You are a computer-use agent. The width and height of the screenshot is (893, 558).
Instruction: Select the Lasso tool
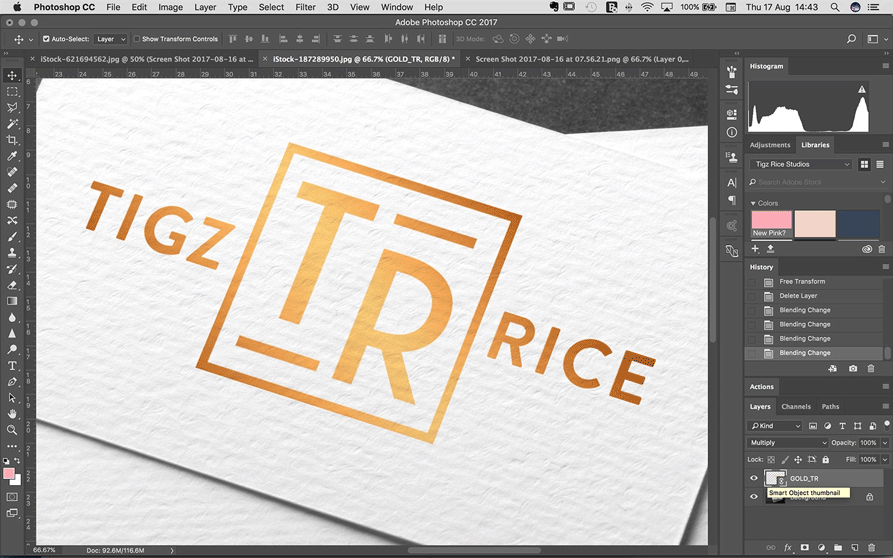[x=12, y=108]
